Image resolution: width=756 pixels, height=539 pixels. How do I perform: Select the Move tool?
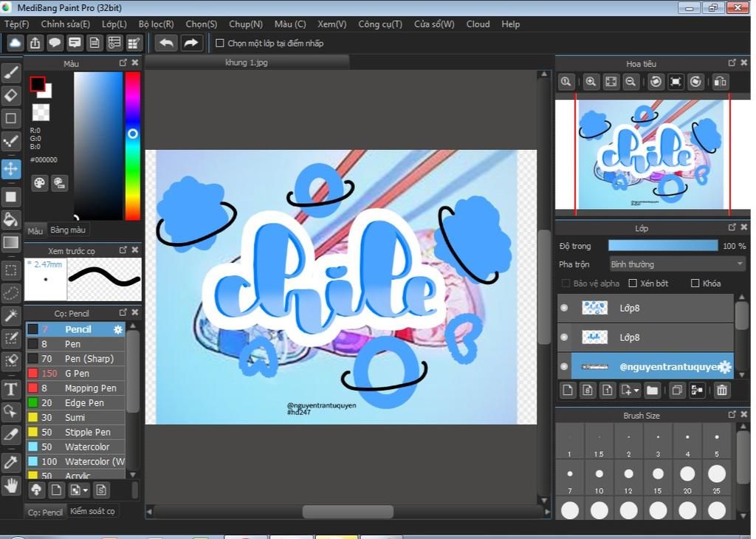tap(11, 169)
